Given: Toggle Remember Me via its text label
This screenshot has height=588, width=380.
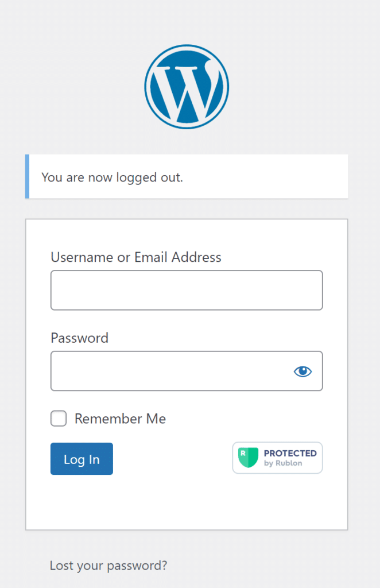Looking at the screenshot, I should coord(120,419).
